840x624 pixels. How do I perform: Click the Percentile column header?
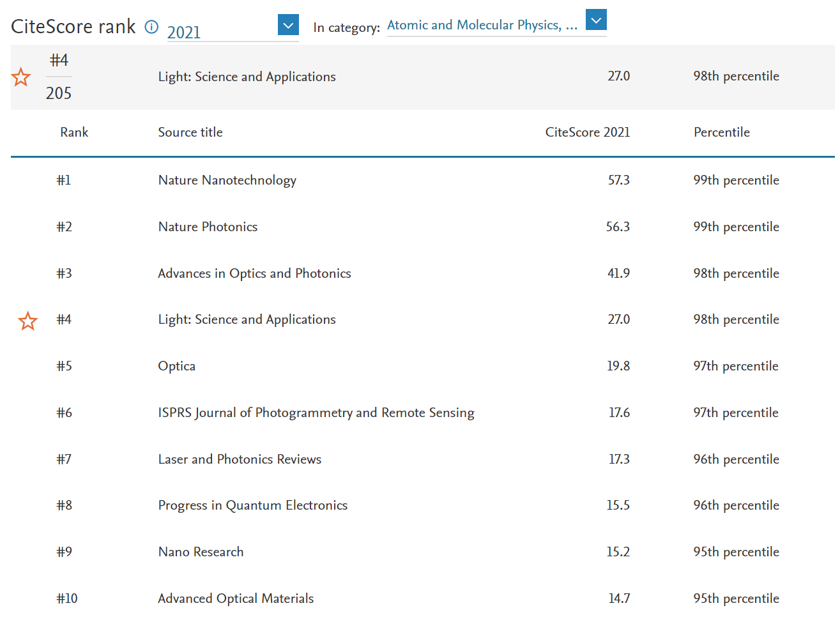721,132
